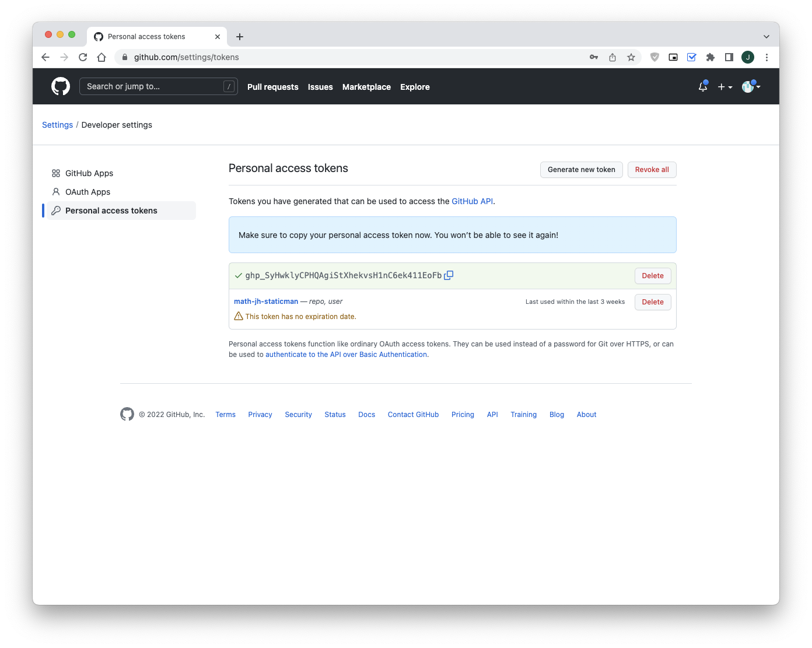Go to Issues in the header
The height and width of the screenshot is (648, 812).
tap(320, 87)
